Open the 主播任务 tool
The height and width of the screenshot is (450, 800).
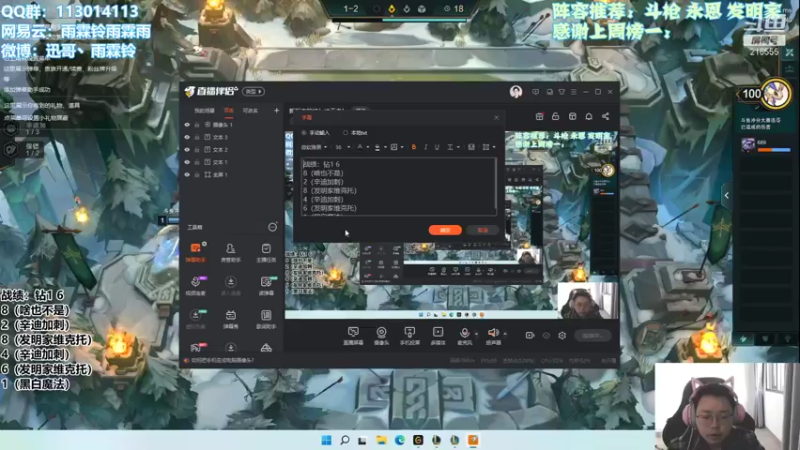[x=266, y=253]
